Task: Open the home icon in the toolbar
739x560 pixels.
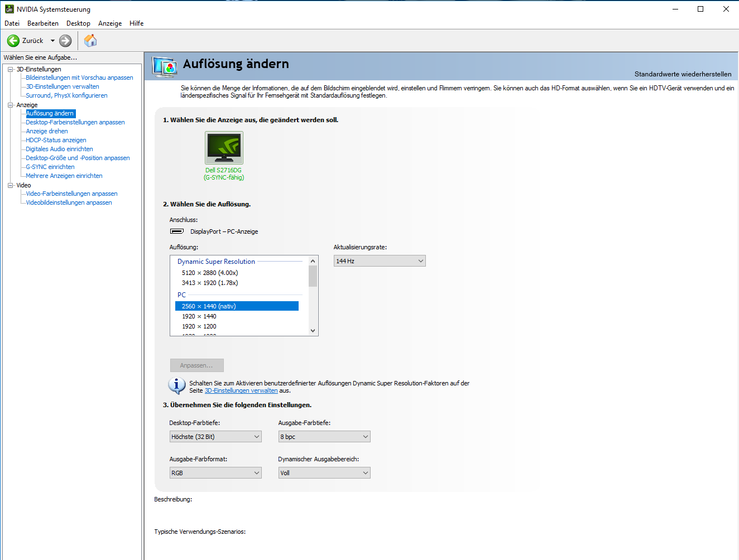Action: coord(90,40)
